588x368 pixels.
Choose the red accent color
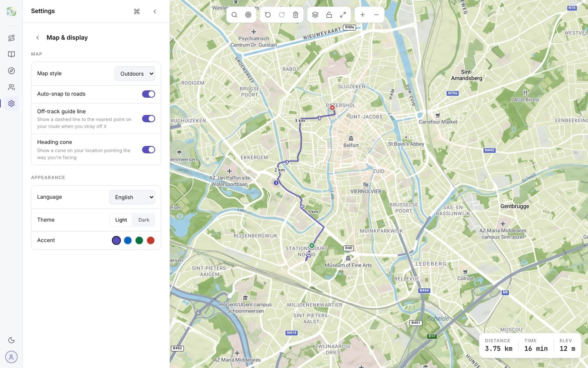point(151,240)
